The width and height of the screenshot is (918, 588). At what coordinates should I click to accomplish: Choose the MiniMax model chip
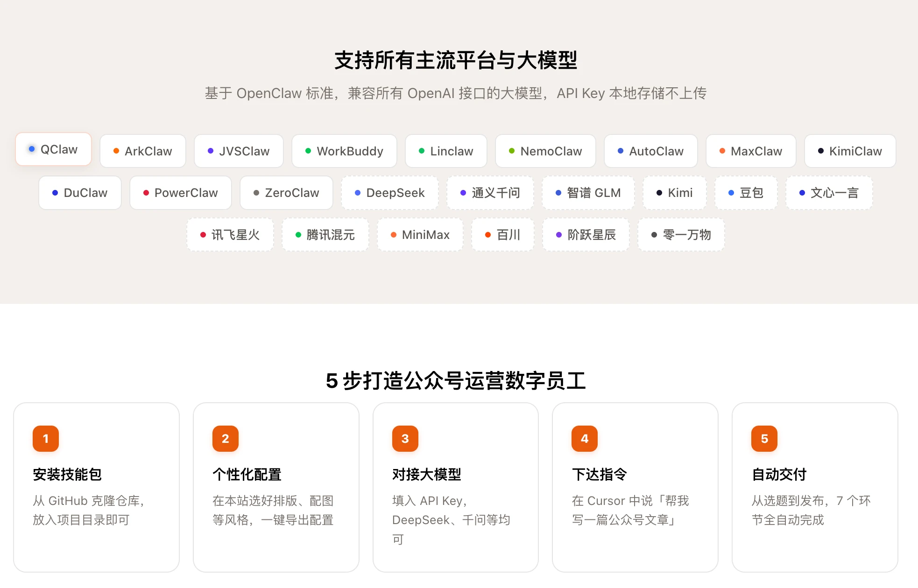tap(420, 235)
